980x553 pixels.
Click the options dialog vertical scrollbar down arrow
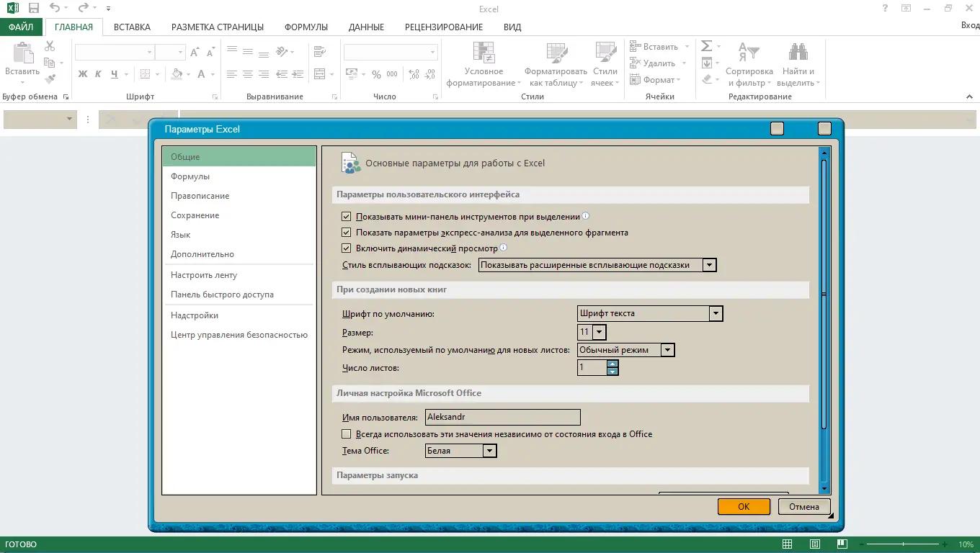(824, 488)
